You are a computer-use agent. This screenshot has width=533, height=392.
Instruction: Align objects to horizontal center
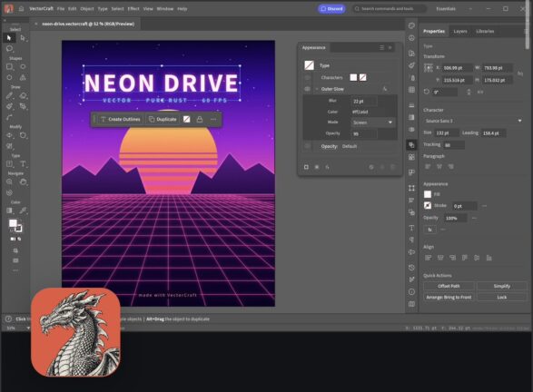(440, 258)
